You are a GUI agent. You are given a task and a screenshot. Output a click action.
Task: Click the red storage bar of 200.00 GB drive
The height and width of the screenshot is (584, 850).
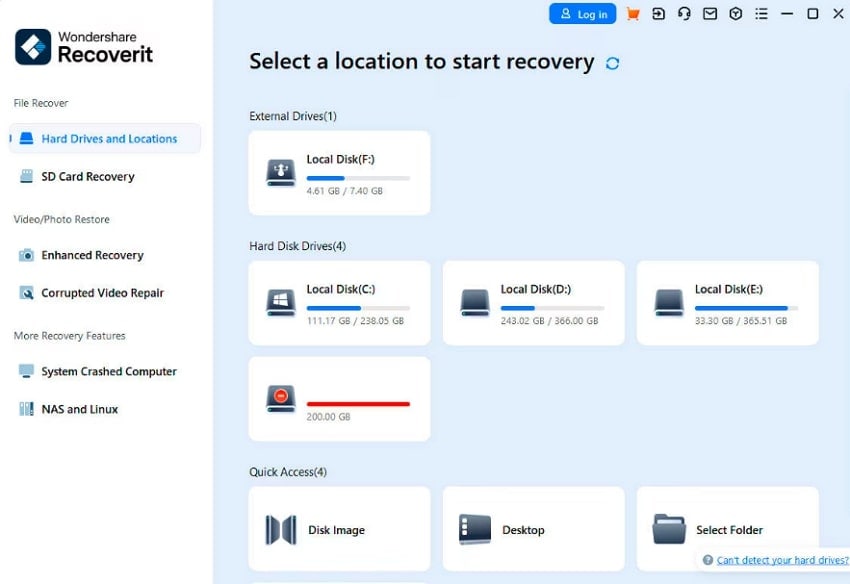(360, 403)
